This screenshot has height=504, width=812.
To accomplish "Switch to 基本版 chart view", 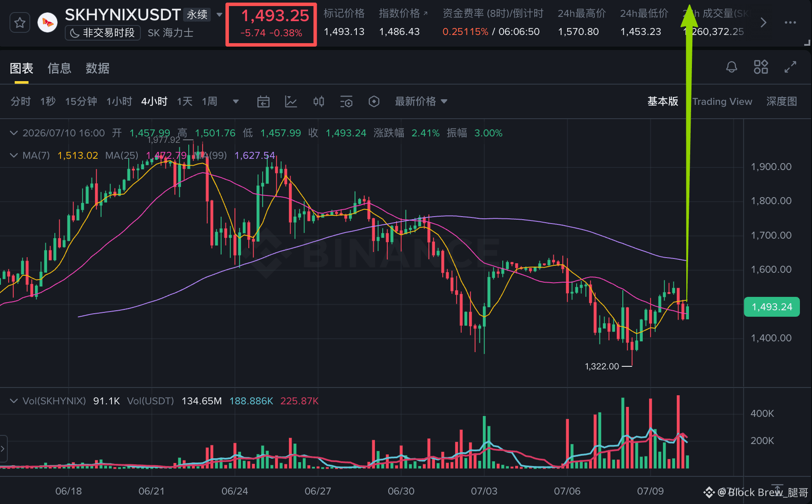I will pyautogui.click(x=663, y=101).
